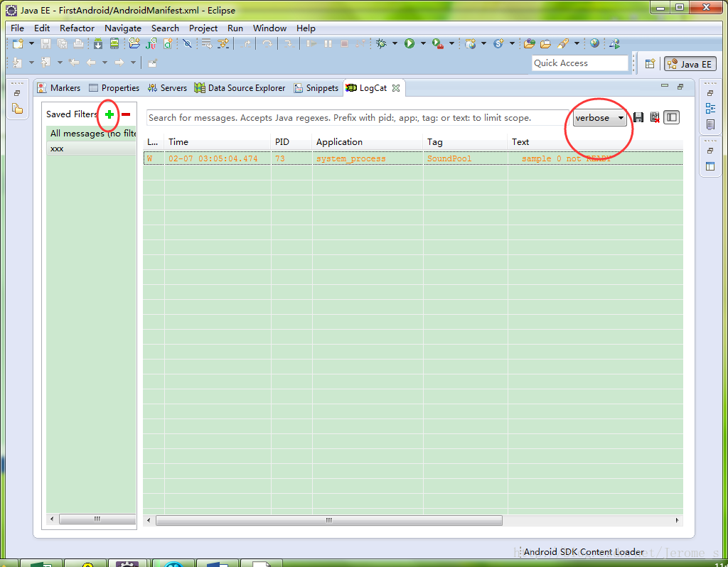Click the New Android JUnit test icon
Viewport: 728px width, 567px height.
[151, 43]
